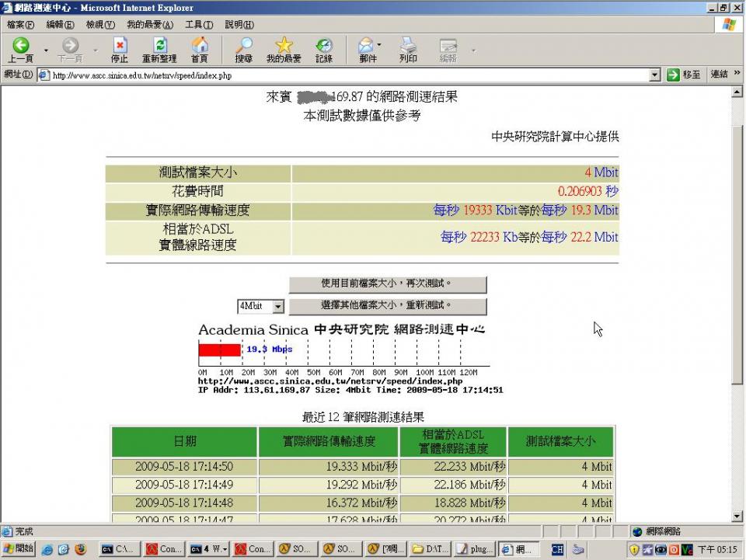Click 選擇其他檔案大小，重新測試 button

click(x=388, y=306)
